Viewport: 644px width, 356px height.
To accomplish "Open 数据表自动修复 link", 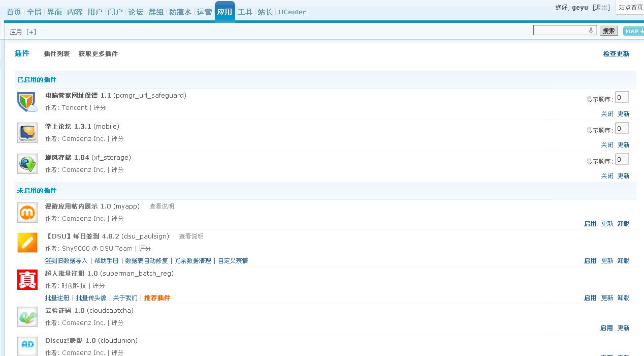I will (x=146, y=261).
